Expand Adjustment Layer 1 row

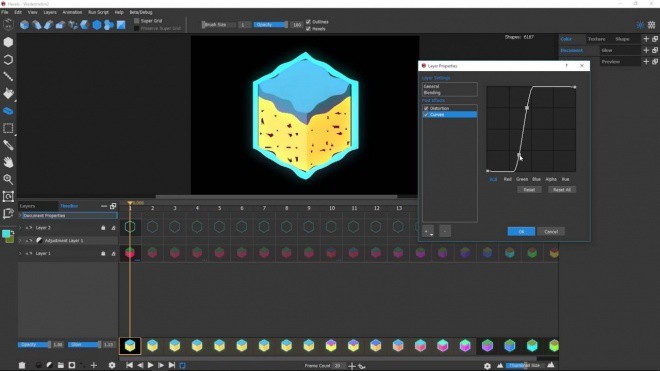point(20,240)
